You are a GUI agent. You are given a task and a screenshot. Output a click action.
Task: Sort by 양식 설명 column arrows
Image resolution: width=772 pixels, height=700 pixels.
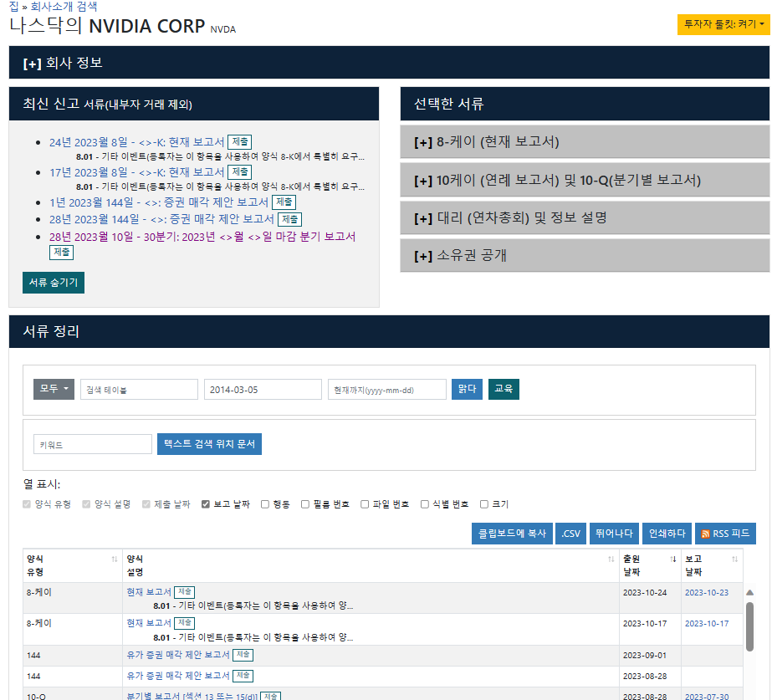[611, 559]
